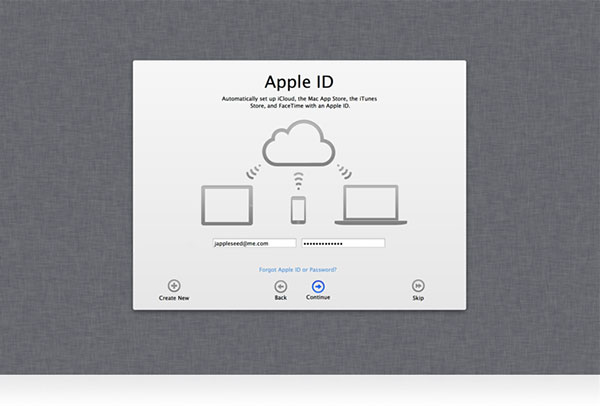
Task: Click the Create New label
Action: pos(174,298)
